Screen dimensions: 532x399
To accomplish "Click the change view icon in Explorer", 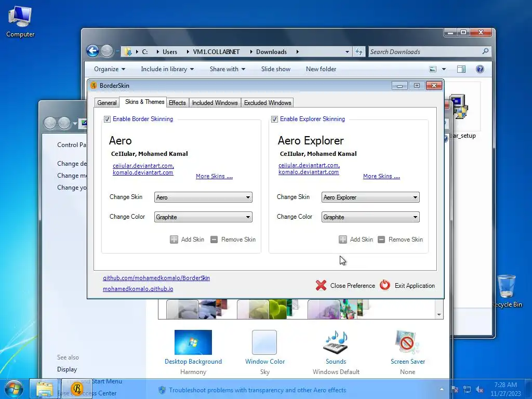I will (433, 69).
